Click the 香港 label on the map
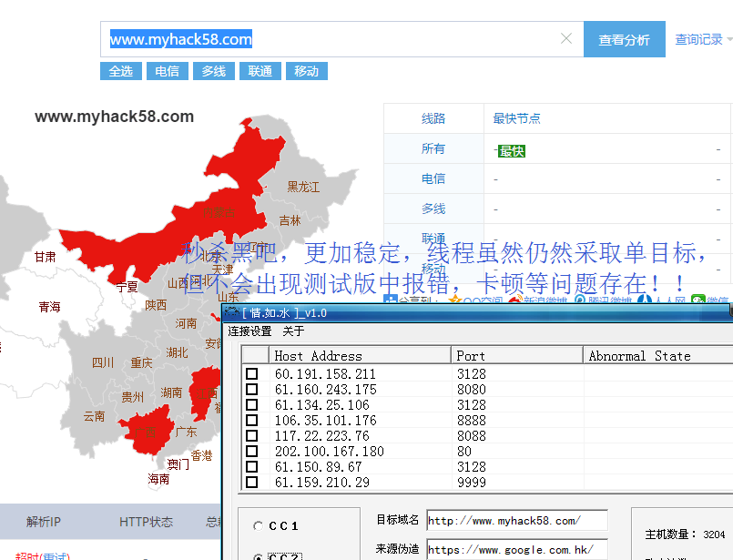 tap(201, 455)
